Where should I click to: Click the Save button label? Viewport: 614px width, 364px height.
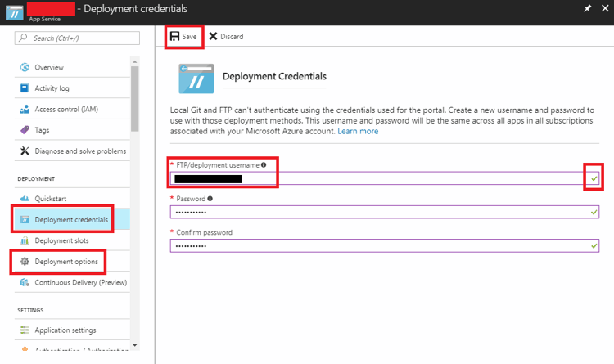[189, 36]
